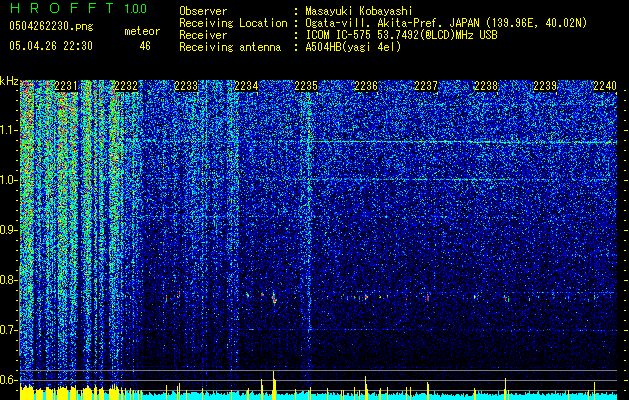The width and height of the screenshot is (629, 400).
Task: Click the 1.0 kHz axis label
Action: pyautogui.click(x=9, y=180)
